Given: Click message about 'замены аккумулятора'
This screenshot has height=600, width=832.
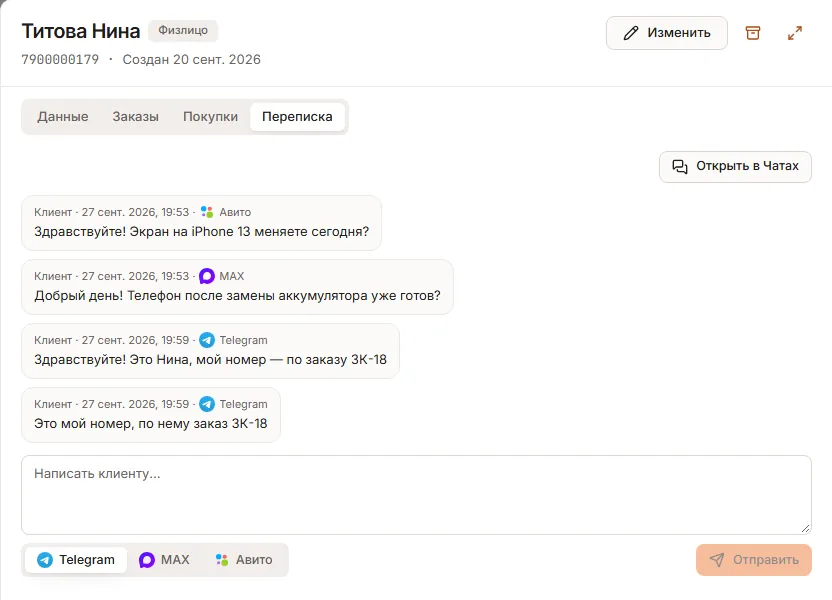Looking at the screenshot, I should 237,287.
